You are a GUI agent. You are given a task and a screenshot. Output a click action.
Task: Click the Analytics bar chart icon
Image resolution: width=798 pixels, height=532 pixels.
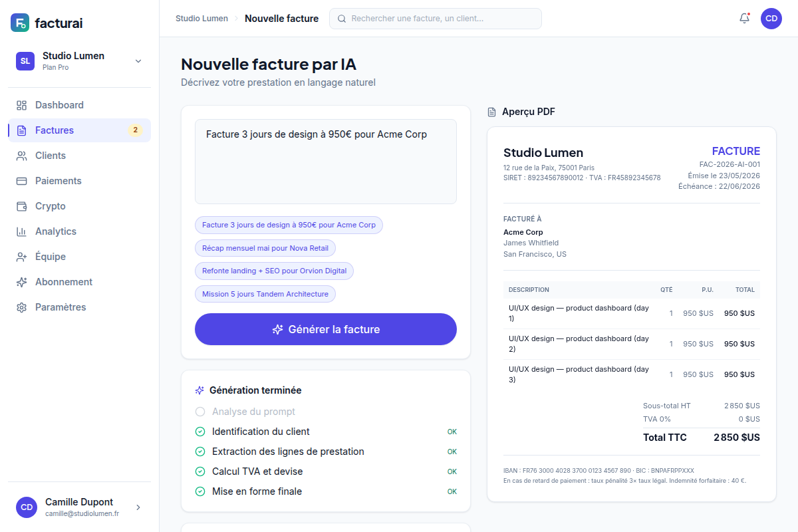22,231
